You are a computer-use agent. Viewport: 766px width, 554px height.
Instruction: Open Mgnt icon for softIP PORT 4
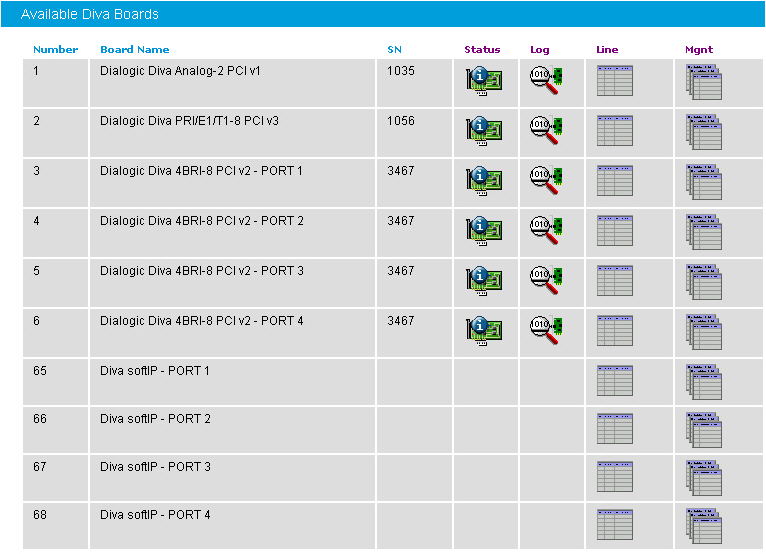(x=704, y=525)
